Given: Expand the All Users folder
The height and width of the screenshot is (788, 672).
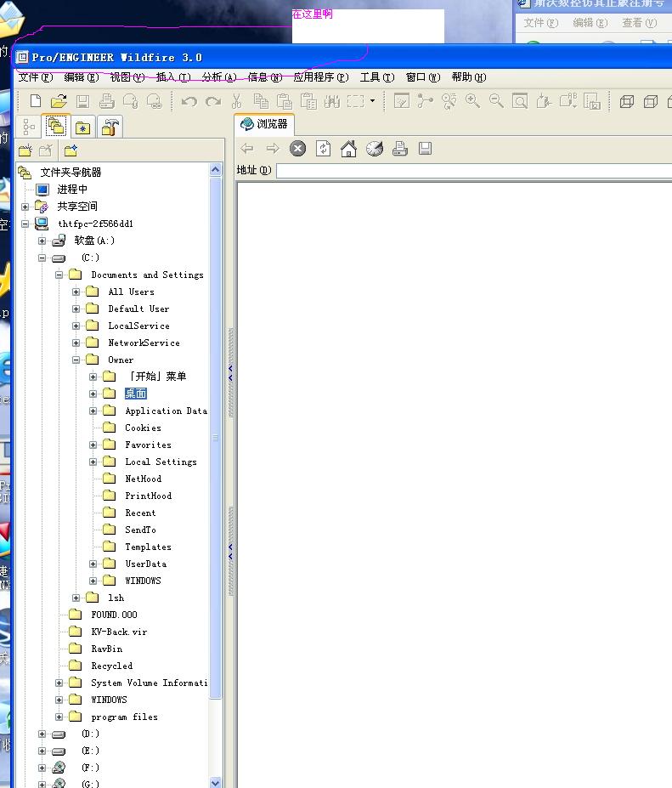Looking at the screenshot, I should (x=76, y=292).
